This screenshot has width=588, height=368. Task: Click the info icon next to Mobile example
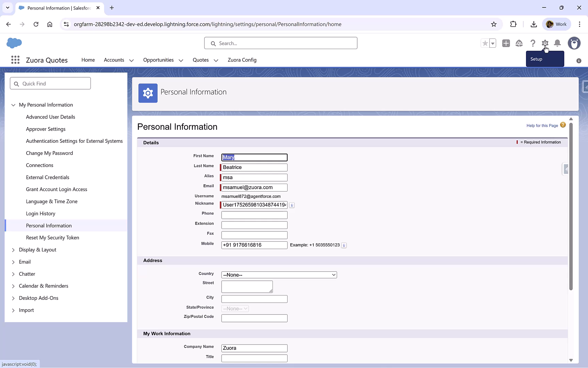pos(344,245)
